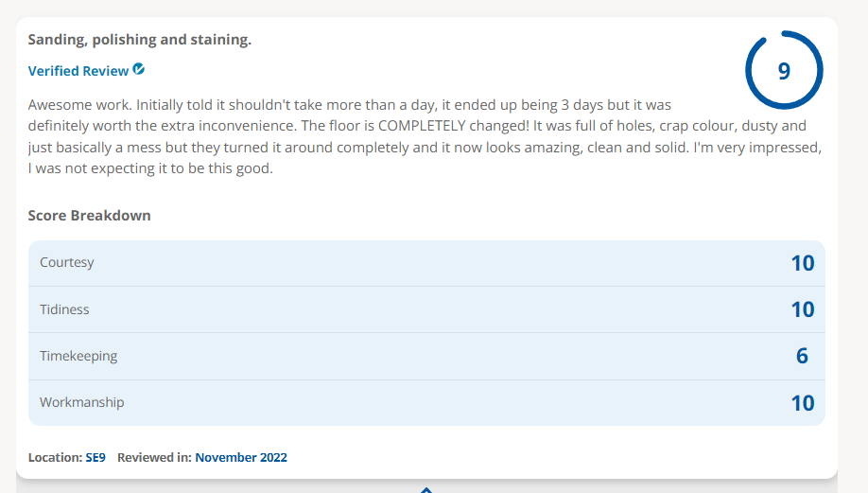Select the Tidiness score value 10

(x=802, y=309)
